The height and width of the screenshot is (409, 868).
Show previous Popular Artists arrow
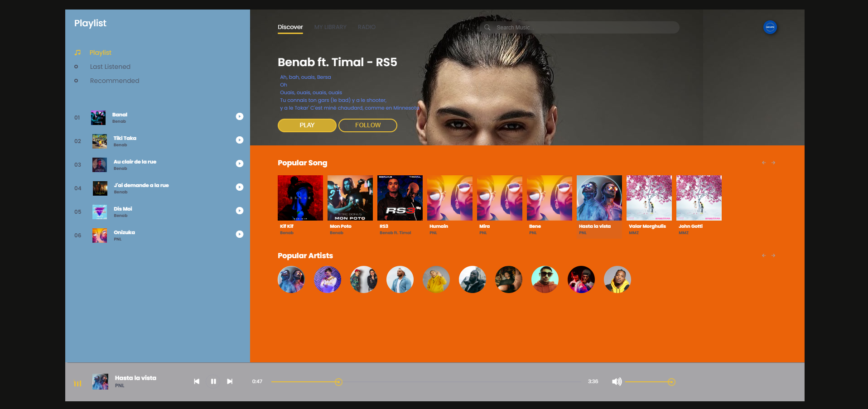(x=764, y=255)
